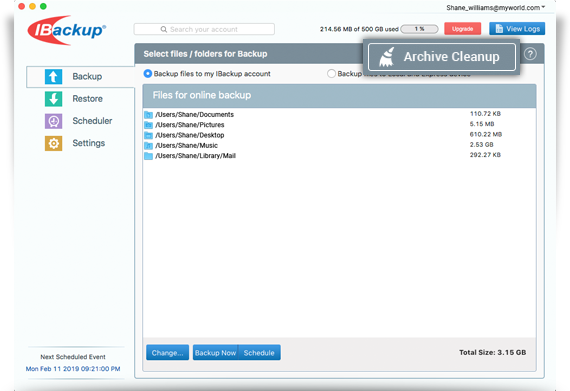The height and width of the screenshot is (391, 570).
Task: Click the 1% storage usage bar
Action: 419,29
